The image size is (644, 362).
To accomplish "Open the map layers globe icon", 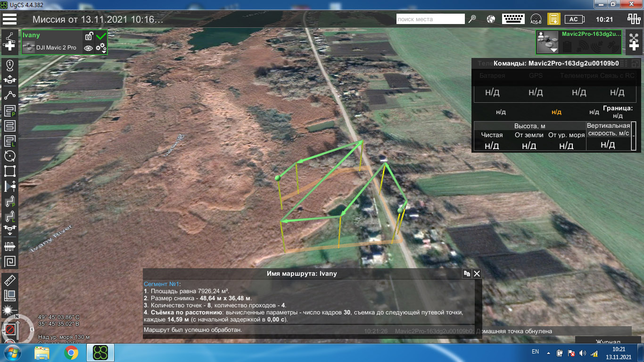I will [491, 19].
